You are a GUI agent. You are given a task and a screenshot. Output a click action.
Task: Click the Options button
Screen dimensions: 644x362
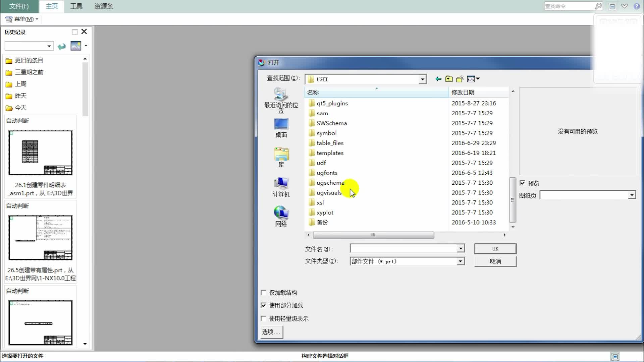271,332
